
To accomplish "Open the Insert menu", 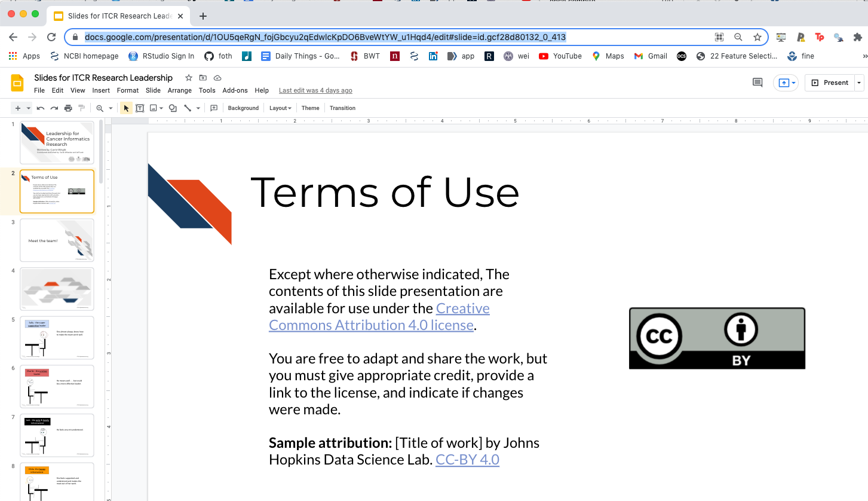I will pos(101,90).
